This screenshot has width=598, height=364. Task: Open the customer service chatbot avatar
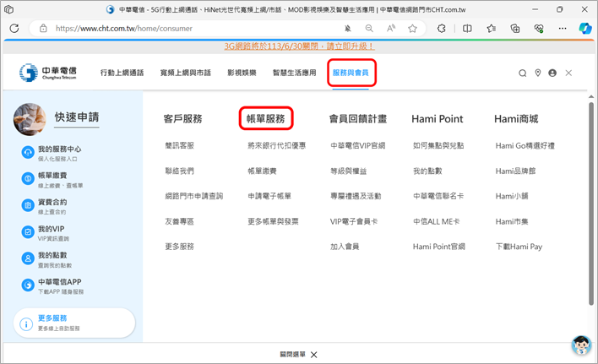pyautogui.click(x=580, y=345)
